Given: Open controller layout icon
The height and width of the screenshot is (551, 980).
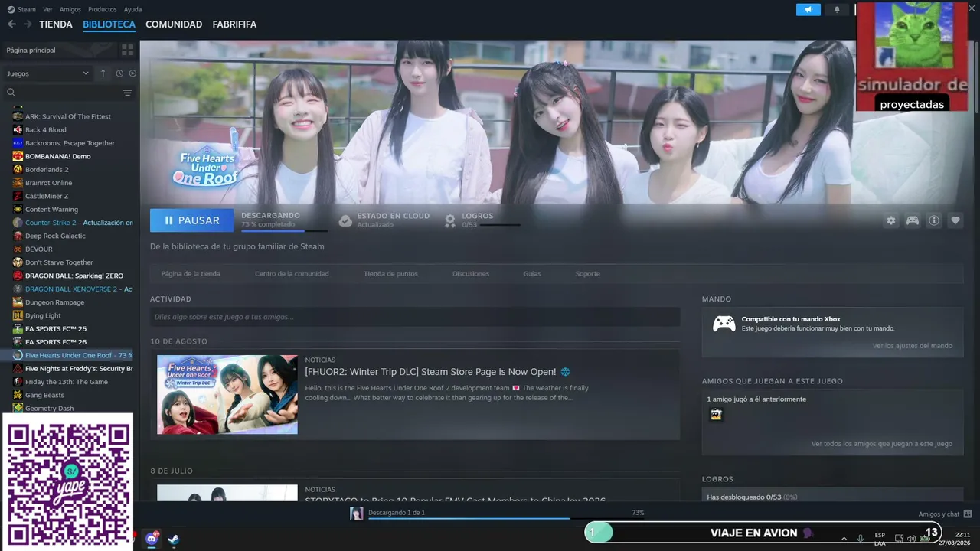Looking at the screenshot, I should click(913, 220).
